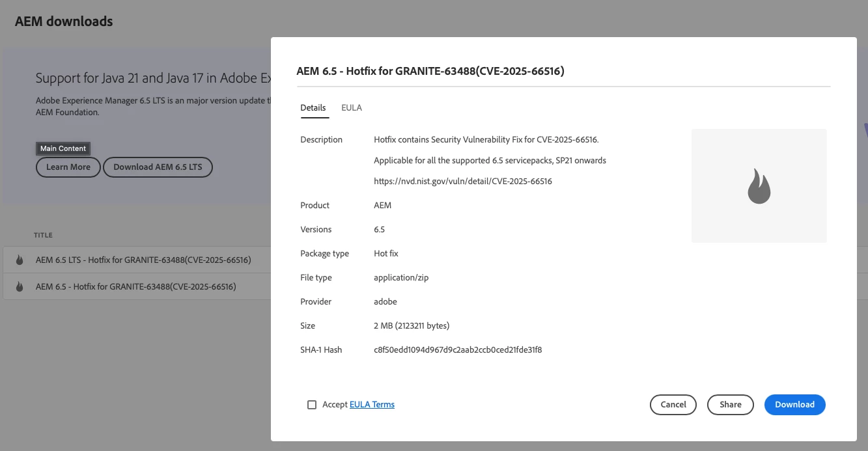The height and width of the screenshot is (451, 868).
Task: Click the flame icon beside AEM 6.5 hotfix row
Action: point(20,286)
